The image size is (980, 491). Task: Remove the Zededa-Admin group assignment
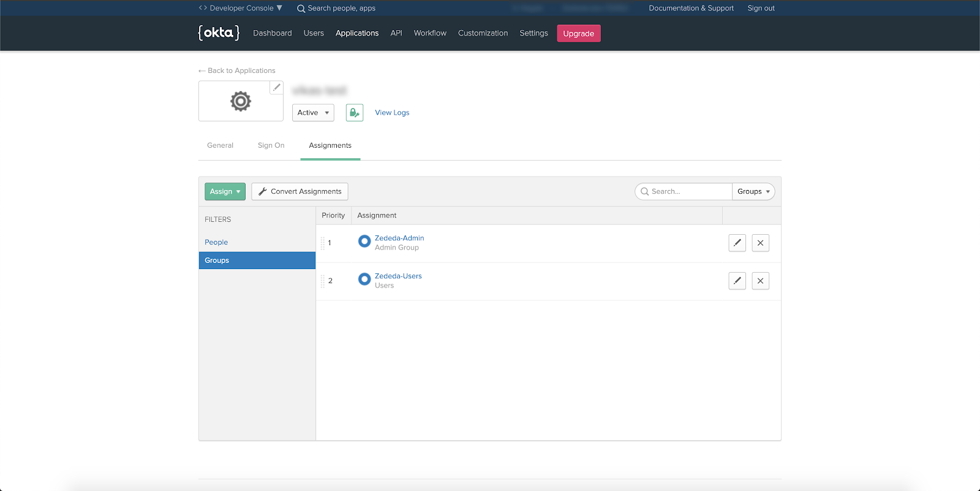tap(760, 243)
